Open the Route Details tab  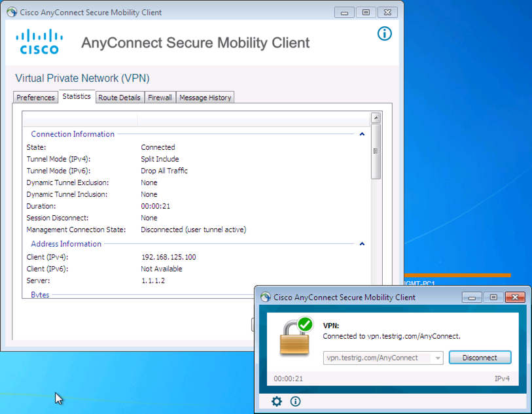[120, 97]
